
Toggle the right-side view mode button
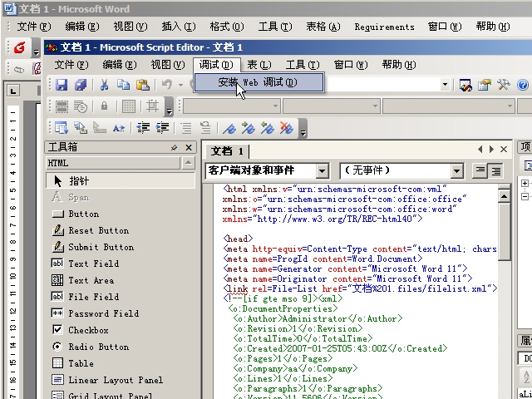tap(495, 170)
